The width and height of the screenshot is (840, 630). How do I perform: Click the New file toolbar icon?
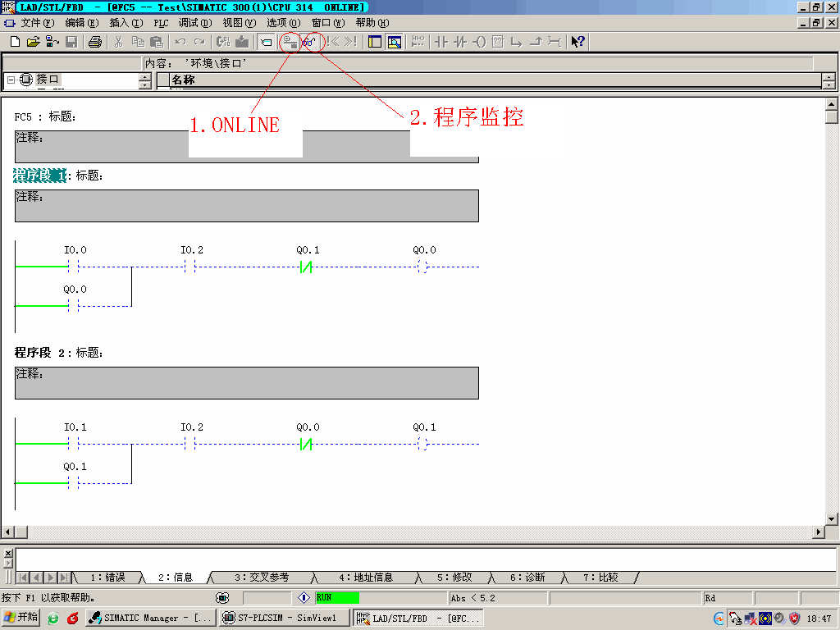point(14,42)
